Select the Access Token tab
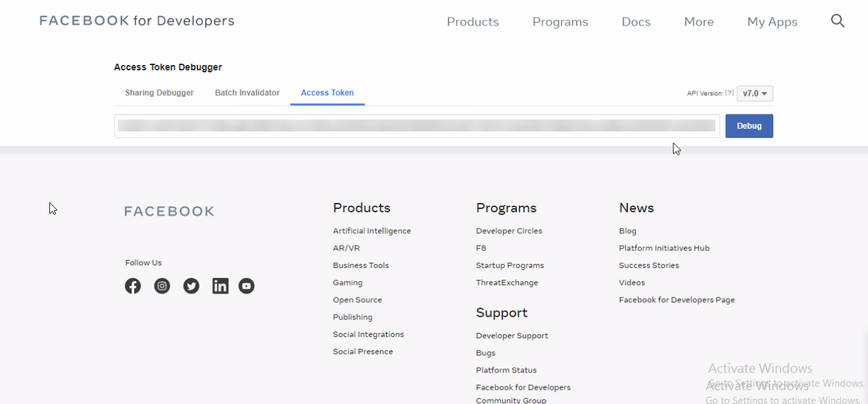This screenshot has height=404, width=868. pyautogui.click(x=327, y=93)
